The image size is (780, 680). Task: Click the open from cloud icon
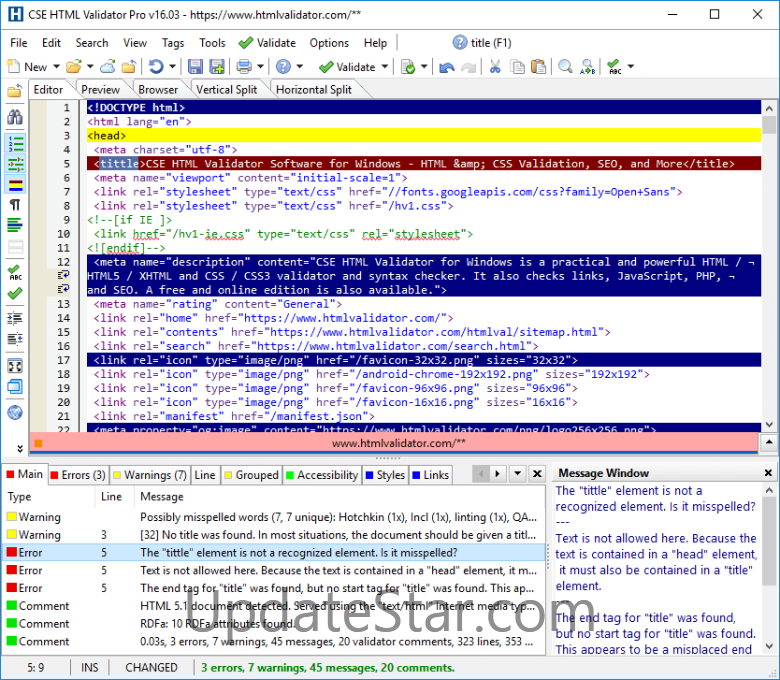coord(108,67)
